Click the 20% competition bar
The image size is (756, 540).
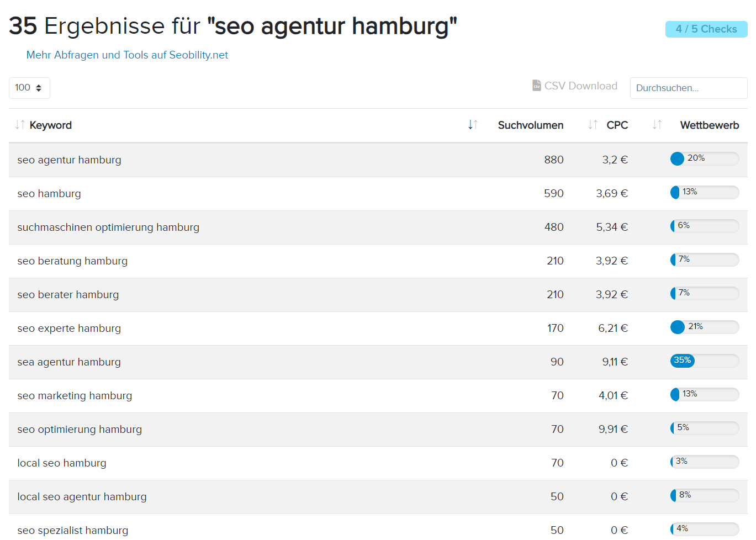click(x=704, y=159)
